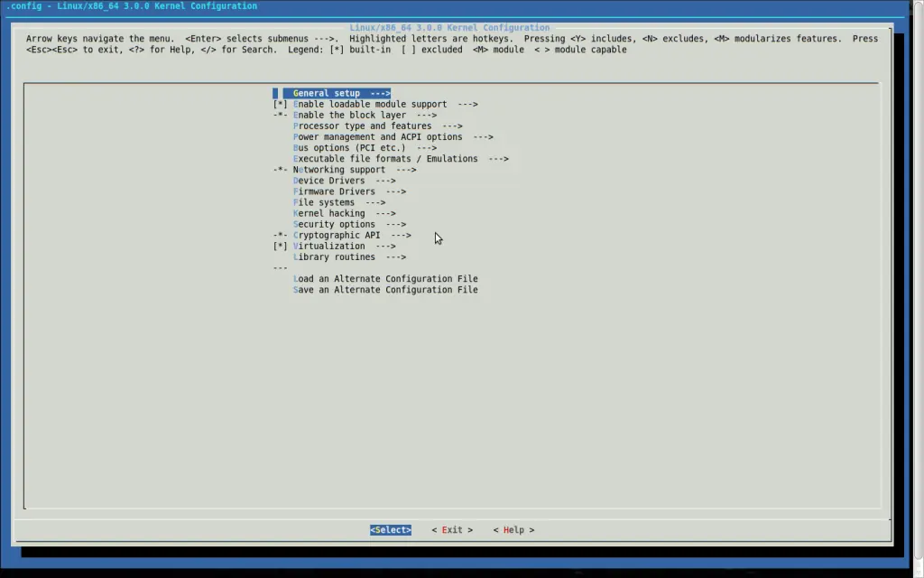Open Security options submenu
Image resolution: width=924 pixels, height=578 pixels.
[x=349, y=224]
